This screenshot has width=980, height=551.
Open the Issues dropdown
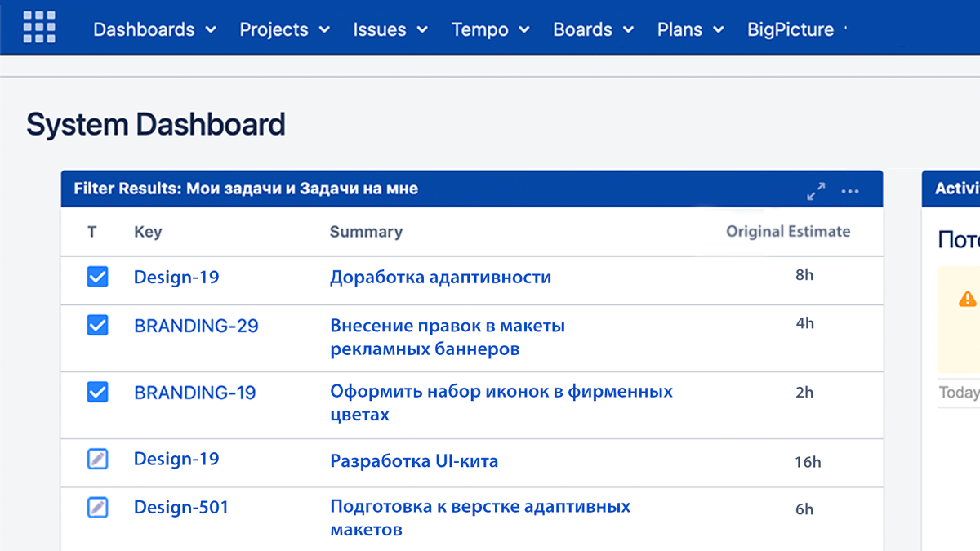point(390,29)
